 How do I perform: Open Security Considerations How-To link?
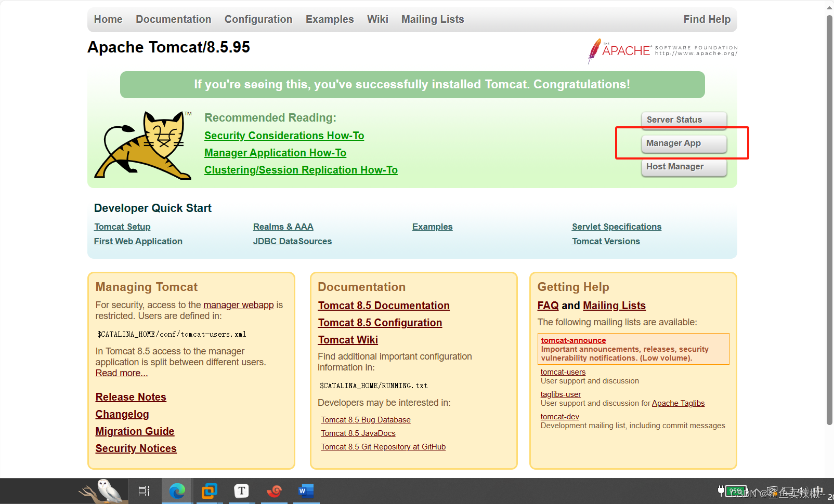coord(284,136)
